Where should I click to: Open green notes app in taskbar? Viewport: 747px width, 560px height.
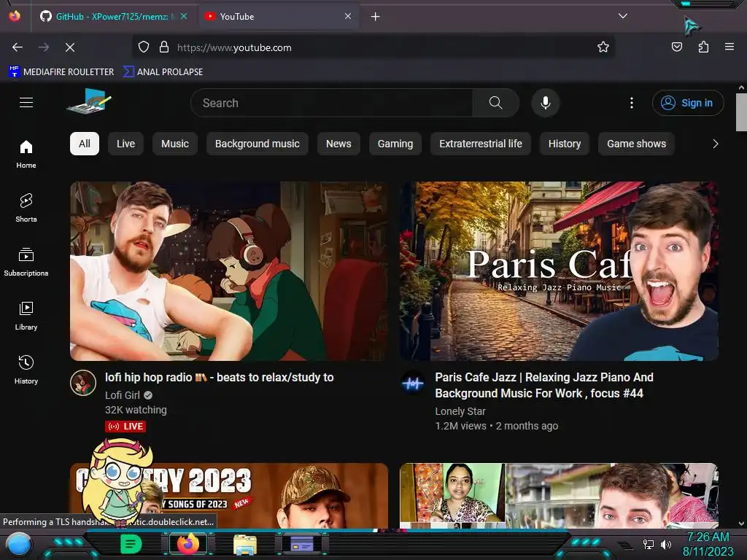[131, 544]
